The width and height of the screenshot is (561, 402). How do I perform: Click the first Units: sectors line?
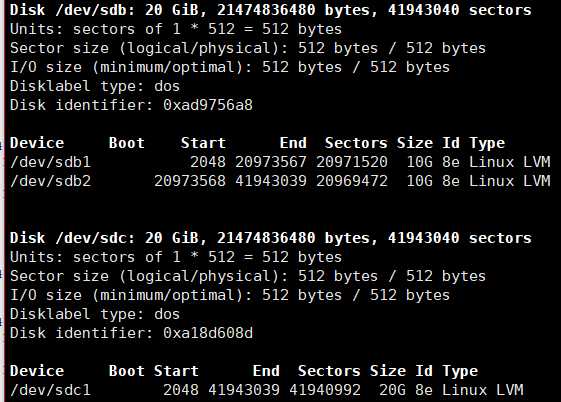tap(176, 29)
